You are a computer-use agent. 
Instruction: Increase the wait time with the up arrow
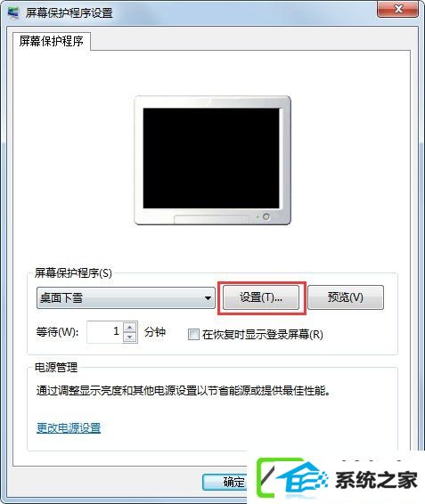tap(130, 327)
